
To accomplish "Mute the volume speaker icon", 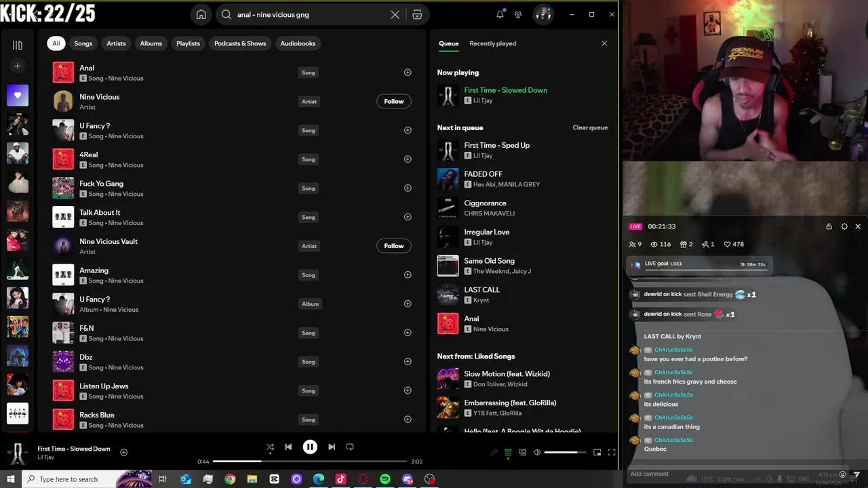I will 537,453.
